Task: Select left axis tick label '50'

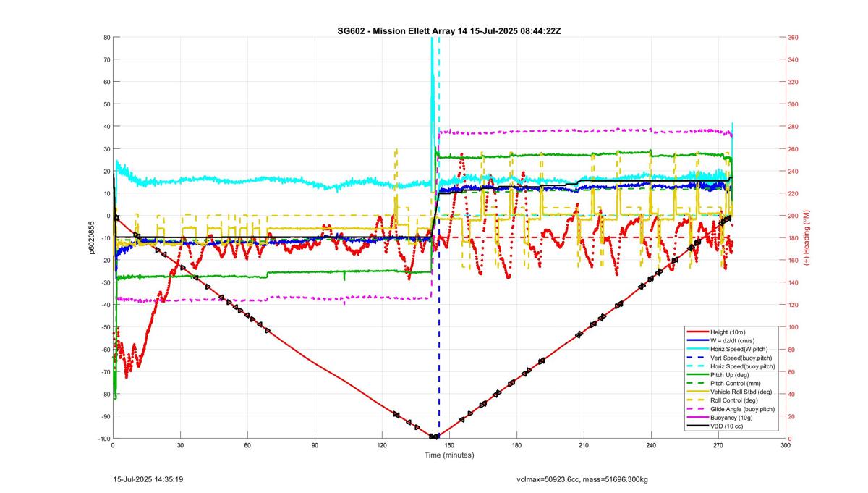Action: (106, 104)
